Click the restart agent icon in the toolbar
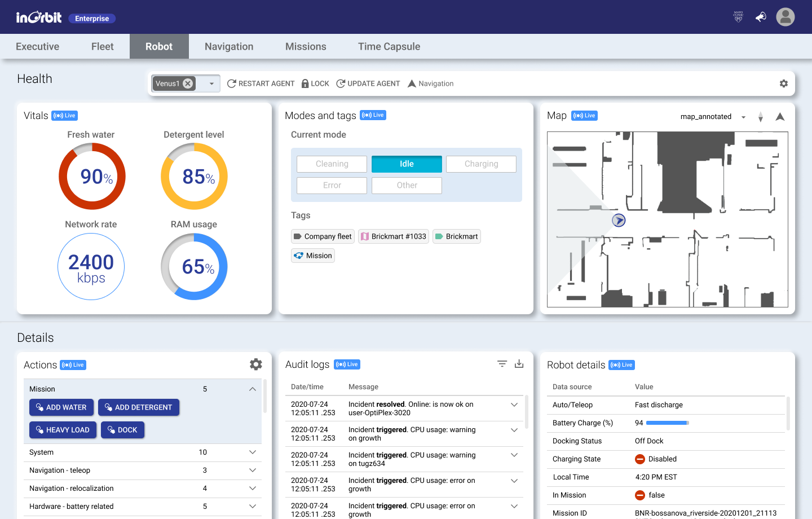Image resolution: width=812 pixels, height=519 pixels. [x=231, y=83]
